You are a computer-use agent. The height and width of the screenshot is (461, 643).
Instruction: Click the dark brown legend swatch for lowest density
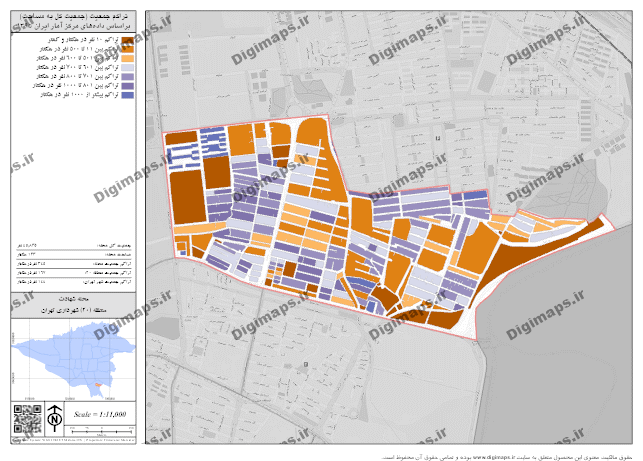tap(128, 40)
